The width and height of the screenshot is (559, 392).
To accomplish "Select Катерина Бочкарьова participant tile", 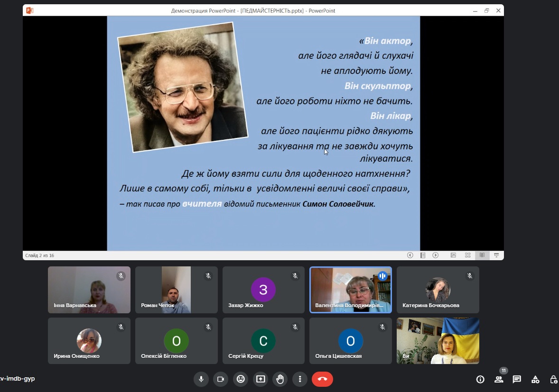I will (x=438, y=290).
